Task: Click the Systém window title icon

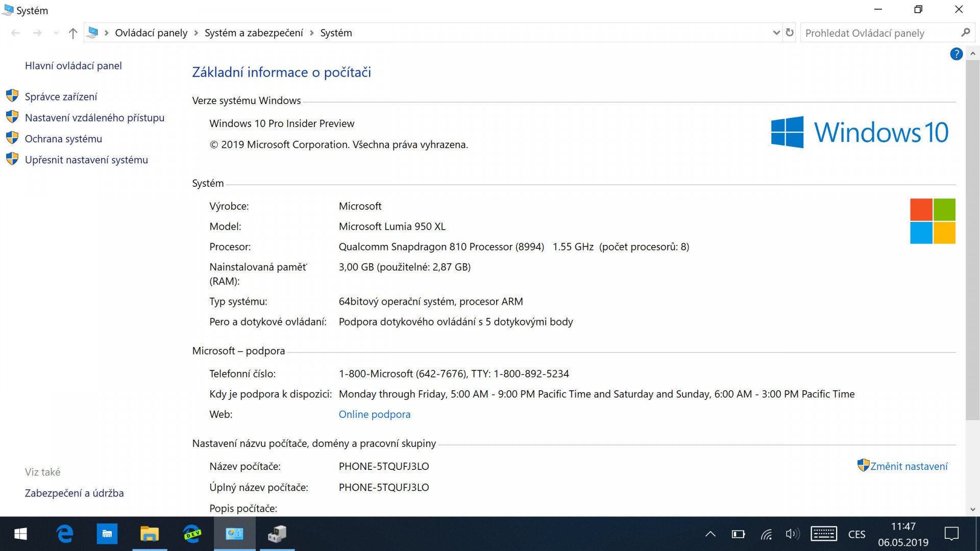Action: pos(8,10)
